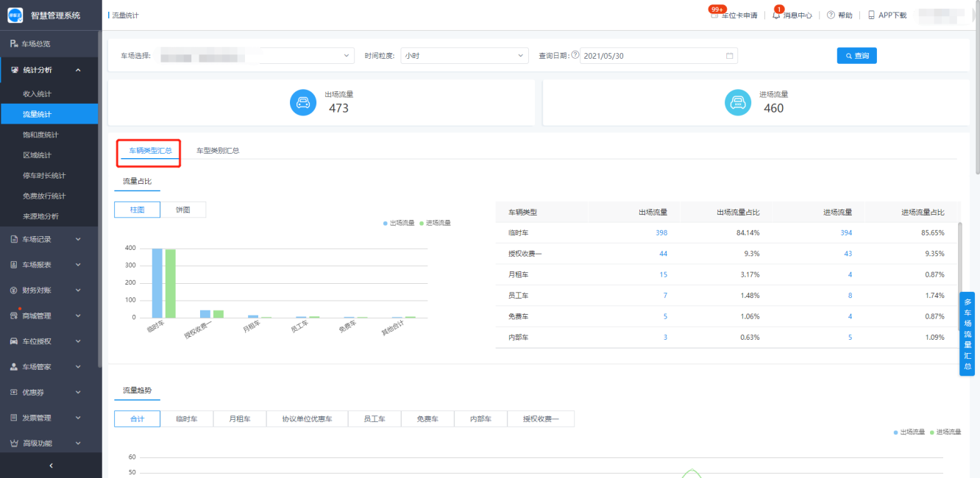Click the blue 查询 search button
The width and height of the screenshot is (980, 478).
(856, 56)
